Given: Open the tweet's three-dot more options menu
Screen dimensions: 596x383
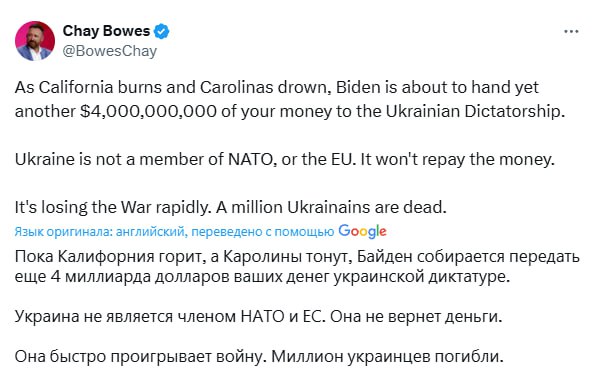Looking at the screenshot, I should [x=571, y=32].
